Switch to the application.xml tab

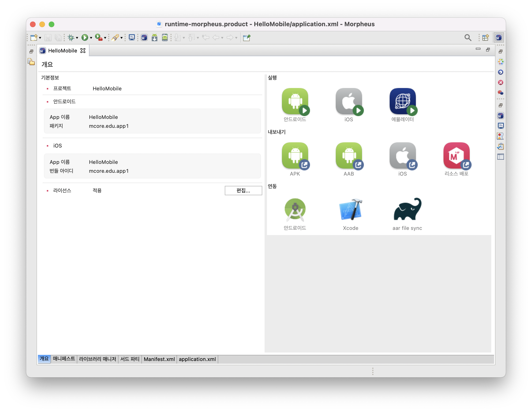tap(197, 359)
